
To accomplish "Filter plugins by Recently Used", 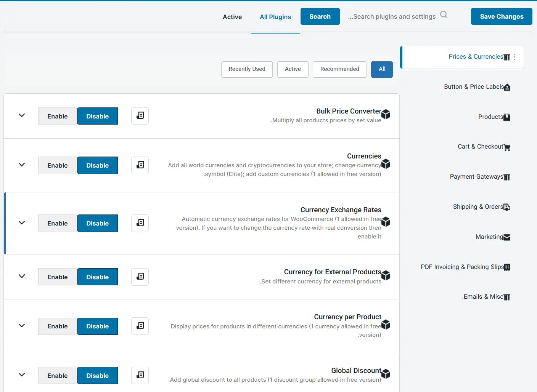I will [247, 69].
